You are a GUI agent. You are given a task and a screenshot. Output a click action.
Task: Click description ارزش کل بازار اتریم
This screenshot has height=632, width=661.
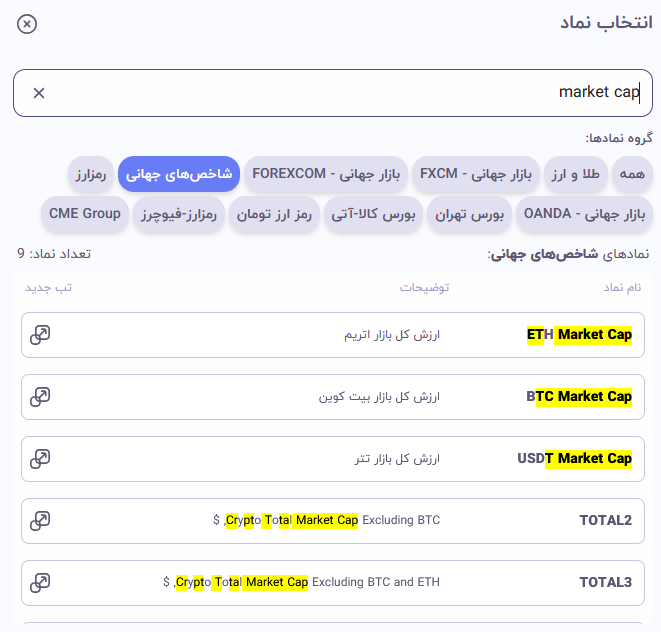(392, 335)
